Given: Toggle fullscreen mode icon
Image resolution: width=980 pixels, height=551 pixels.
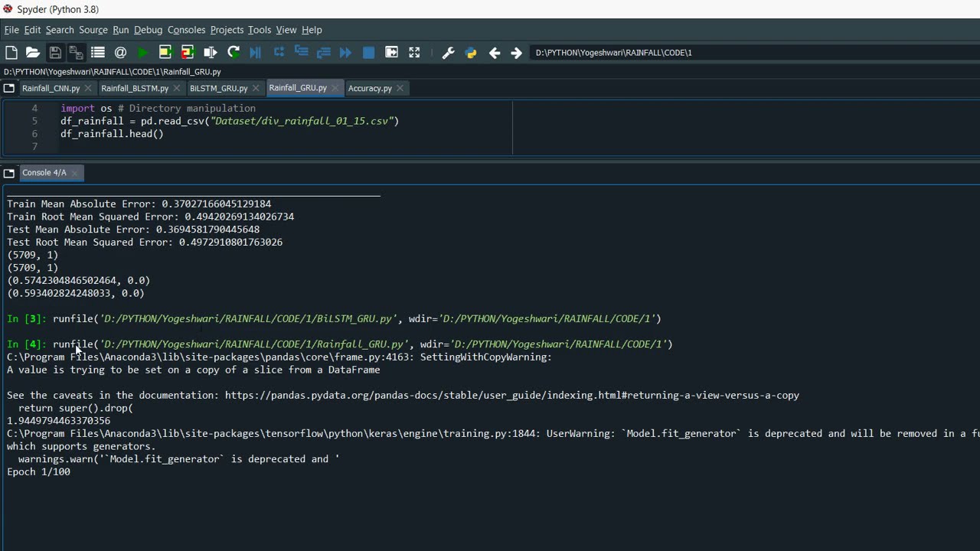Looking at the screenshot, I should pyautogui.click(x=414, y=53).
